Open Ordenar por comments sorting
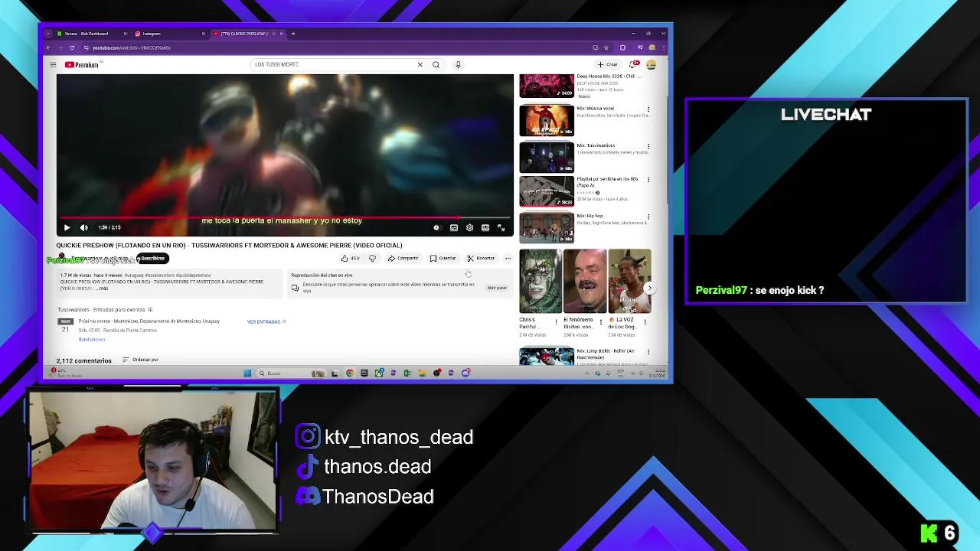Screen dimensions: 980x551 point(140,360)
